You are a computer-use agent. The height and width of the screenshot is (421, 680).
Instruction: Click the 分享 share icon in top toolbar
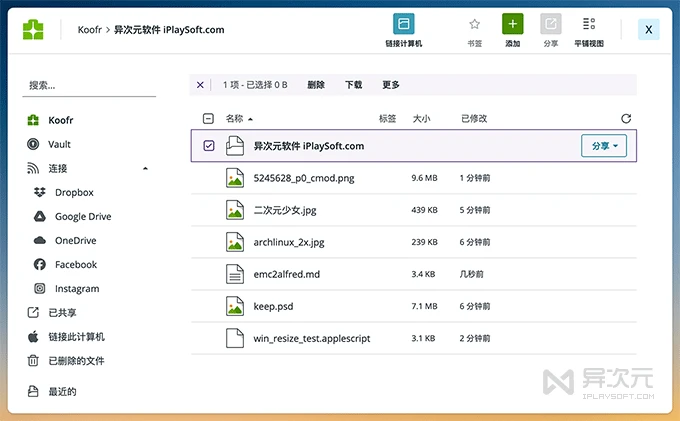tap(551, 23)
